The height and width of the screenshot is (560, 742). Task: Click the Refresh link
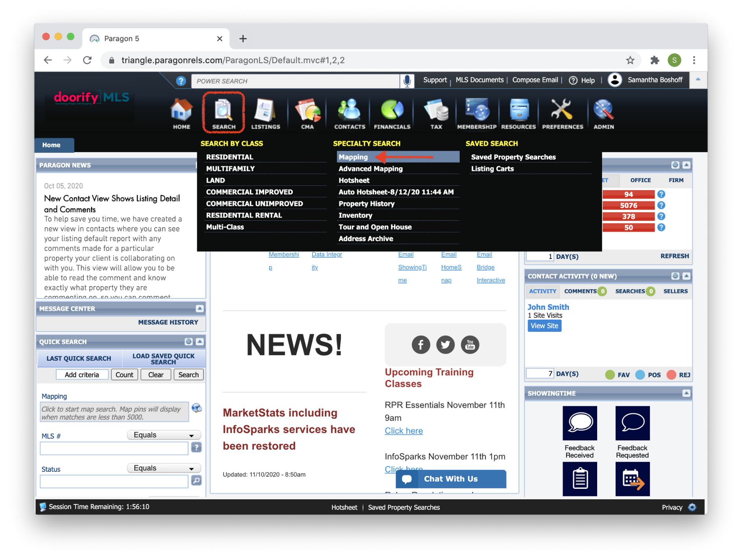(x=675, y=256)
